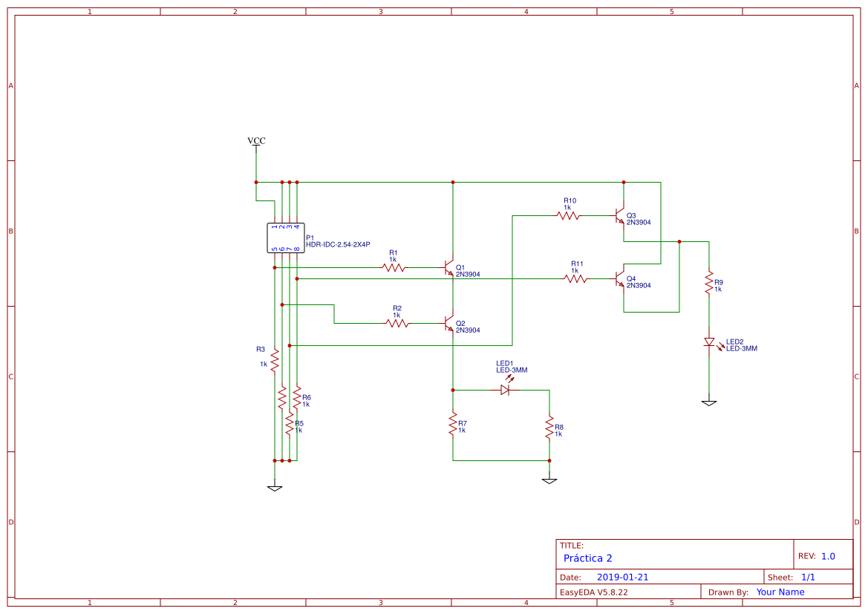Click the title text Práctica 2
Viewport: 868px width, 614px height.
(587, 558)
